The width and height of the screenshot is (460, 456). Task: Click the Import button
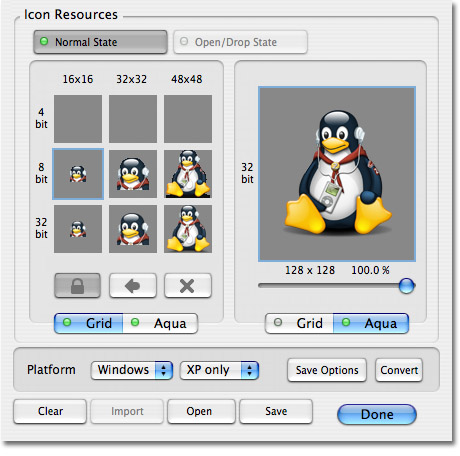(127, 411)
